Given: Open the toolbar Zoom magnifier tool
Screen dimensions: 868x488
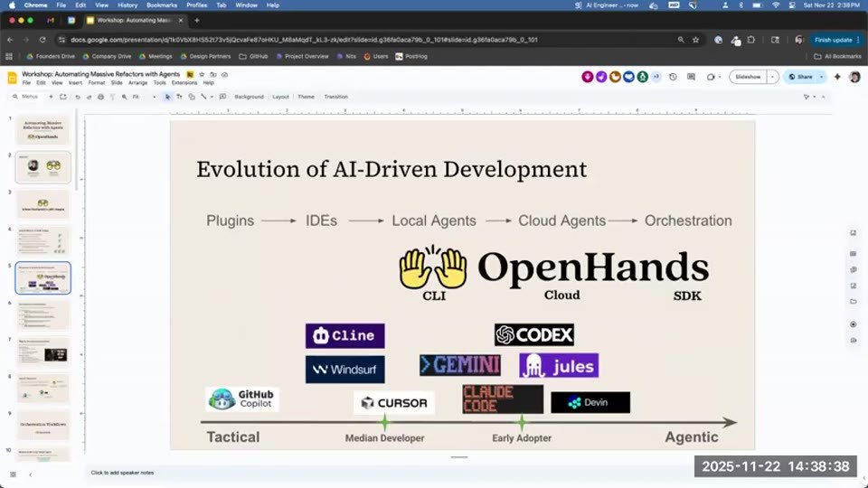Looking at the screenshot, I should coord(124,97).
